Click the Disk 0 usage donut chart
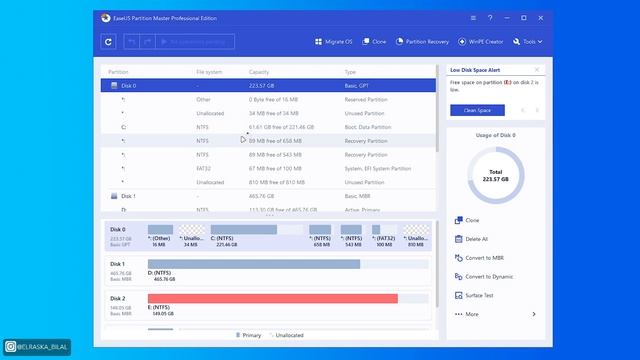Viewport: 640px width, 360px height. tap(496, 176)
